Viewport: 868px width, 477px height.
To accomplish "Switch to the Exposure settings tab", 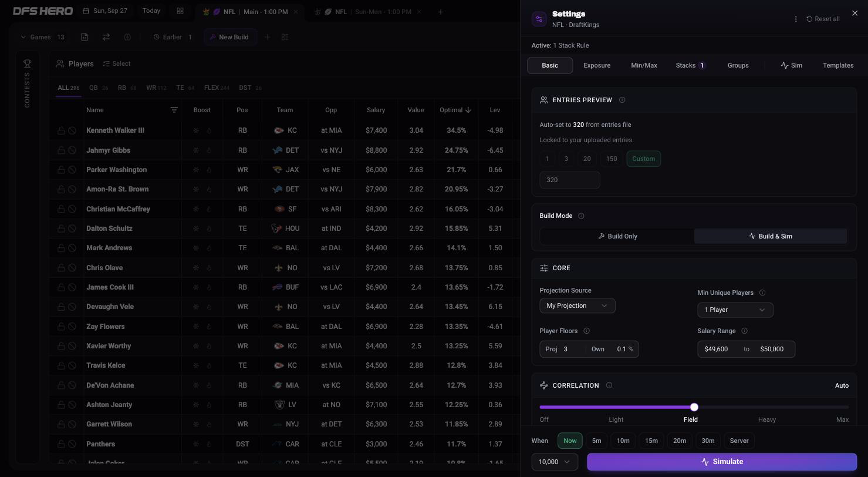I will 597,65.
